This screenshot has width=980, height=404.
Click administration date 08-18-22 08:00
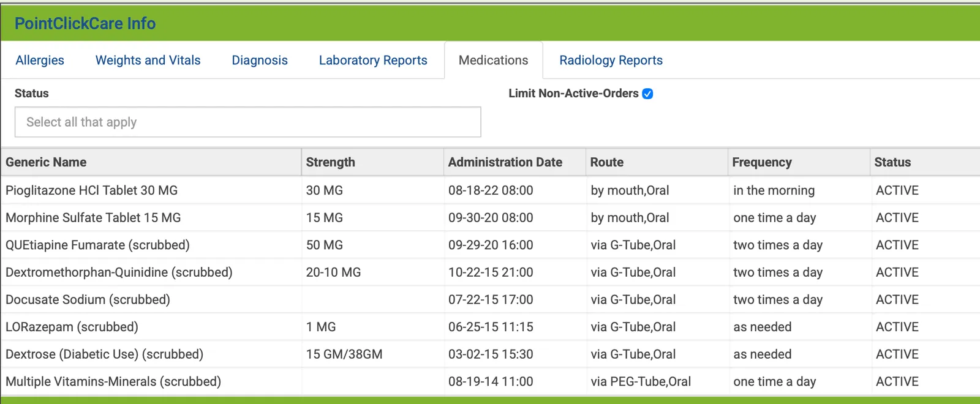coord(491,190)
